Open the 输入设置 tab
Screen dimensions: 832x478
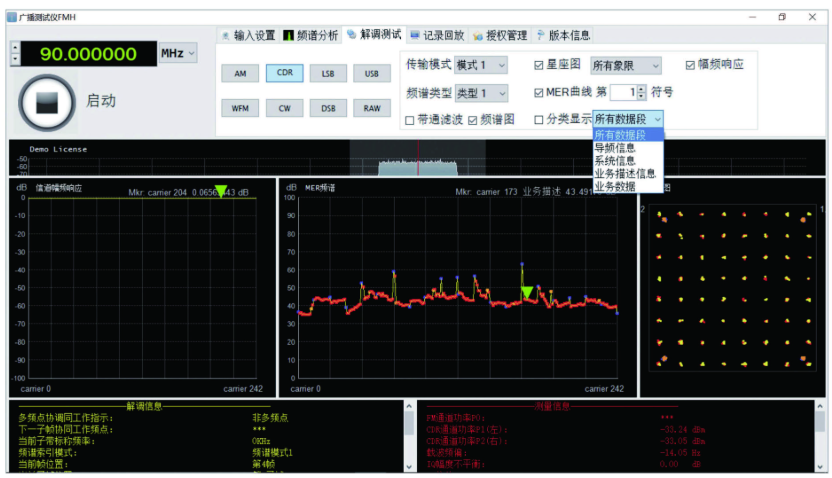(x=248, y=35)
